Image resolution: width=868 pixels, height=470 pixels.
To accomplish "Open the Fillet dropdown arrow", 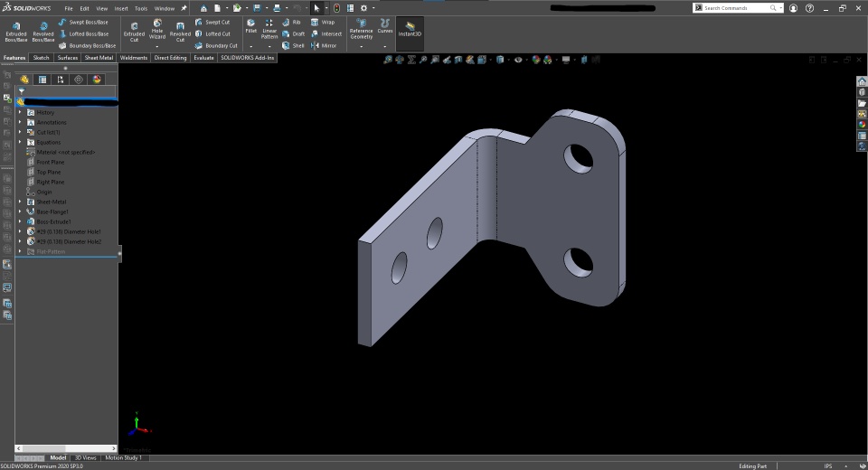I will pos(250,46).
